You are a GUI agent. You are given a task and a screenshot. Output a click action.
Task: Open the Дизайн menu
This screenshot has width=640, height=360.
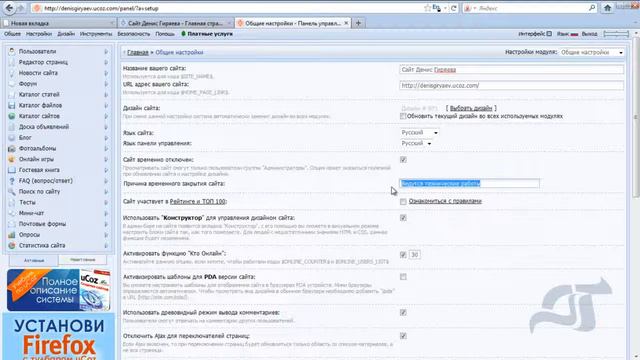point(66,34)
